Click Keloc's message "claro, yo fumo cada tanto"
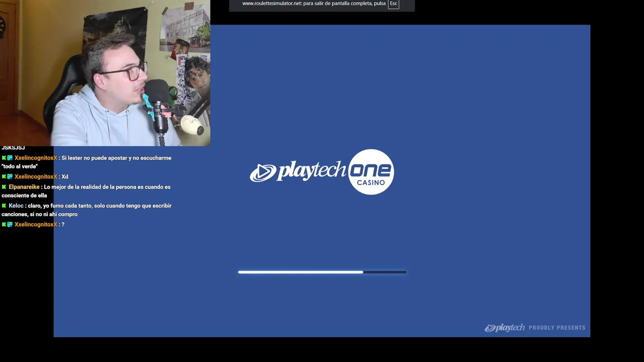 (x=87, y=210)
